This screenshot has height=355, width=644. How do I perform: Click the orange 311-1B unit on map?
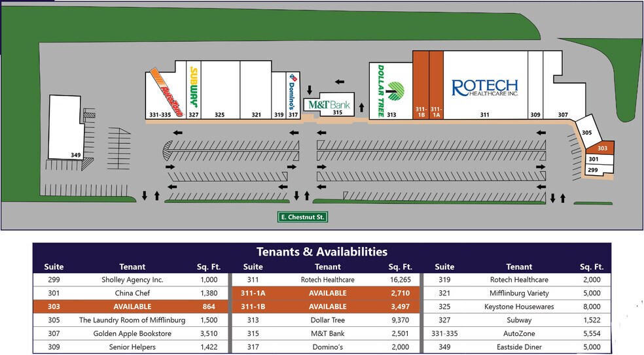coord(421,85)
